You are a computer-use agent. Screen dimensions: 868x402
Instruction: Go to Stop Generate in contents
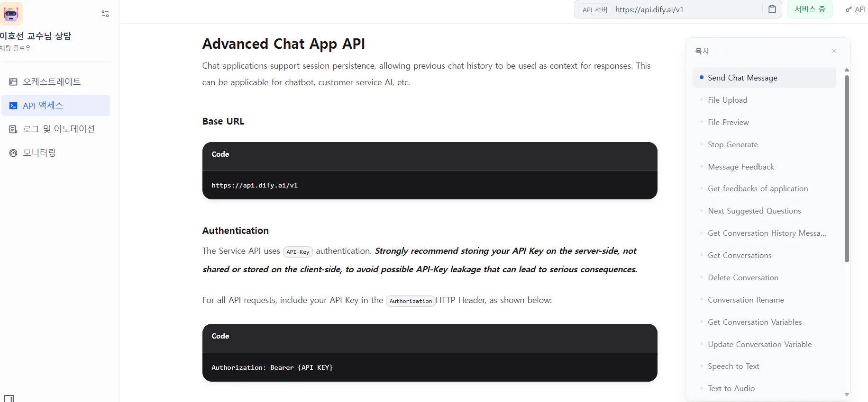tap(732, 144)
